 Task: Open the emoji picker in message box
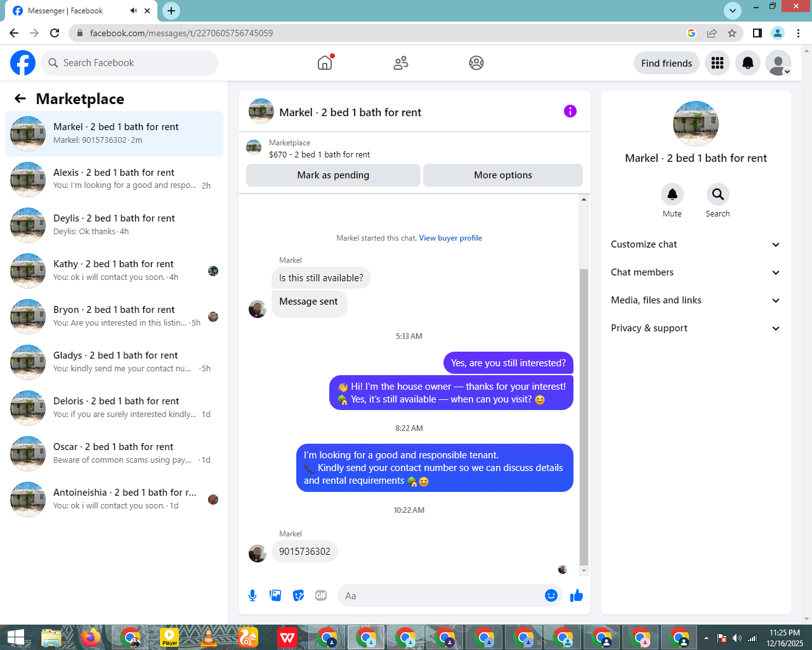click(x=551, y=595)
